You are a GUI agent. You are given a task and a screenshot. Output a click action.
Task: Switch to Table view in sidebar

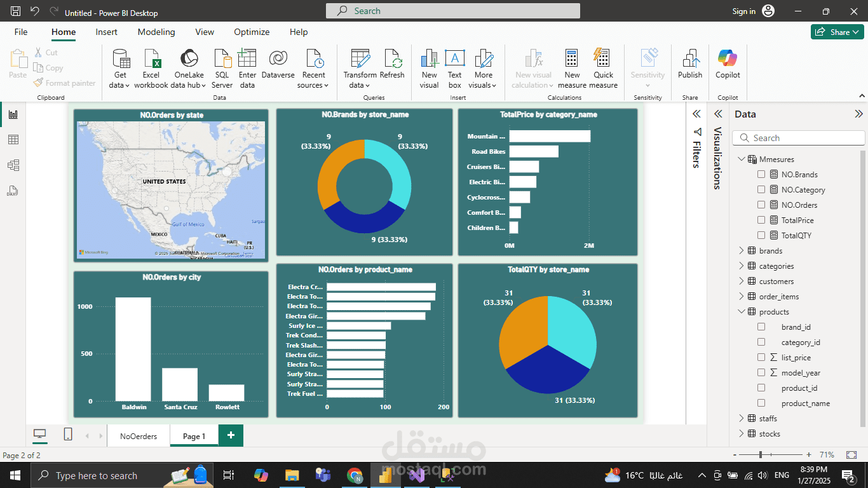[13, 140]
